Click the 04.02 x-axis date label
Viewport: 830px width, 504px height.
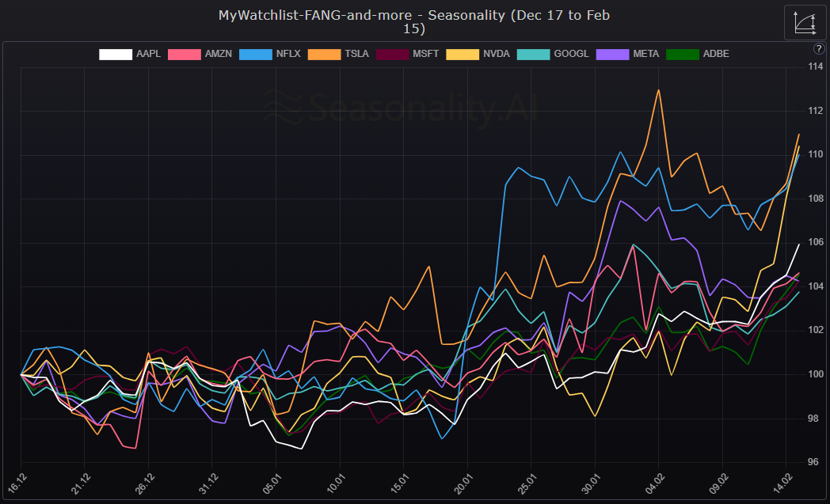pos(655,483)
